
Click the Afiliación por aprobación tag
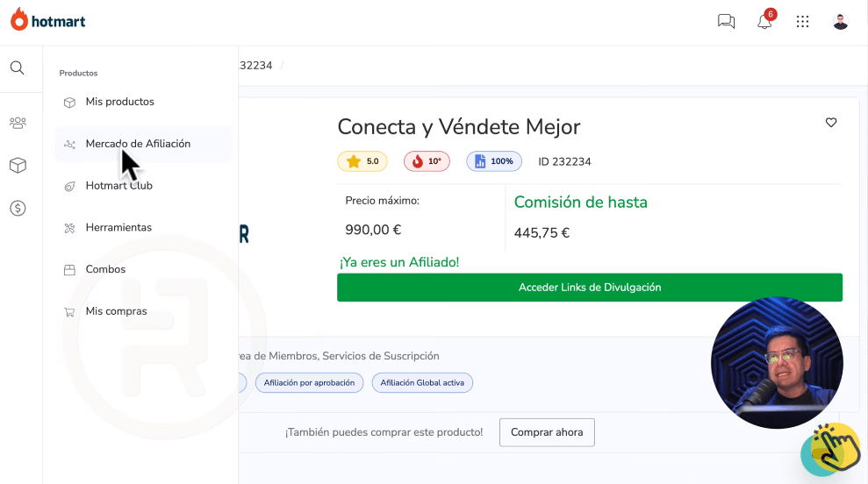[309, 383]
